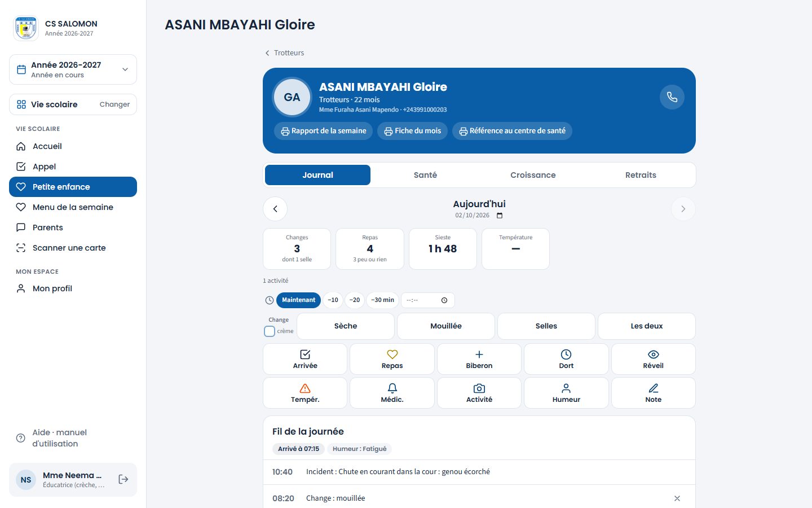This screenshot has width=812, height=508.
Task: Open Mon profil page
Action: tap(73, 288)
